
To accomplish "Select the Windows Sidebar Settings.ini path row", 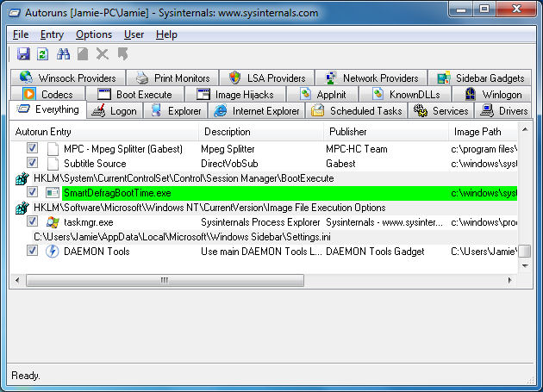I will pos(265,237).
